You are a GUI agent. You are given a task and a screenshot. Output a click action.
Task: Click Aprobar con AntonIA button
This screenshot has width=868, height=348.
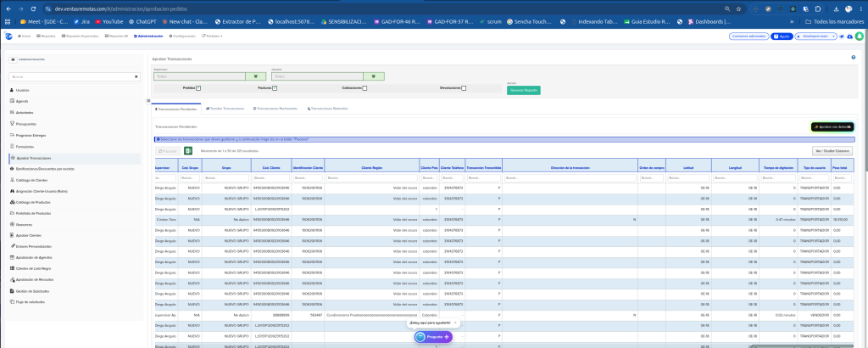pos(832,127)
